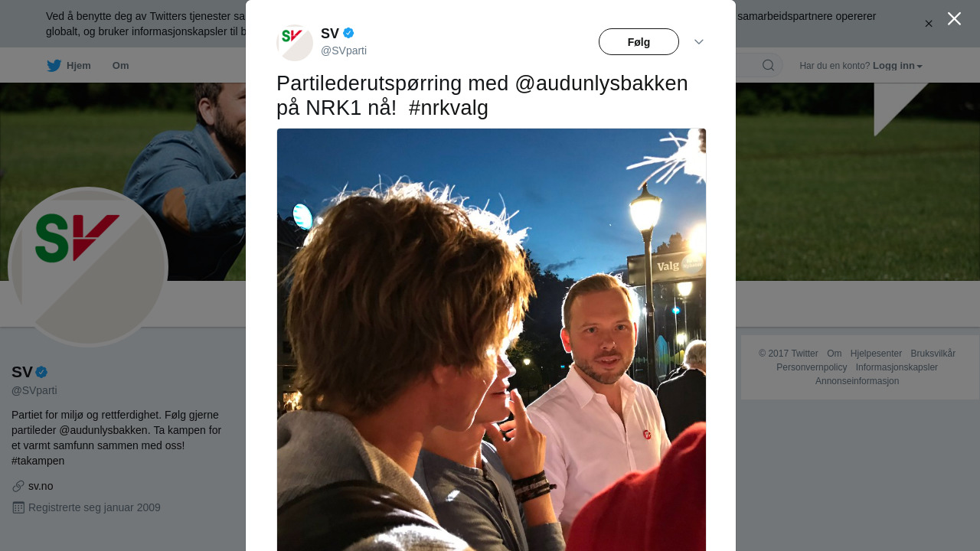Select the Hjem navigation item

[69, 66]
